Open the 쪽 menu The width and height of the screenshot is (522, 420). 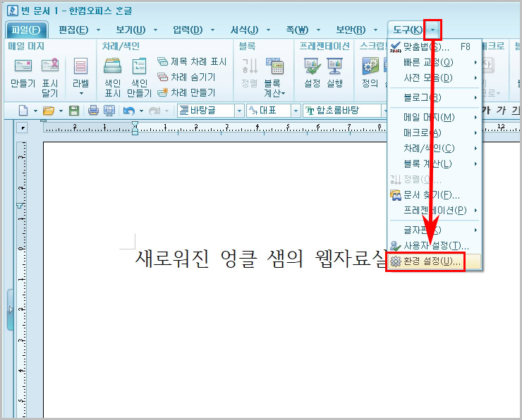[297, 30]
